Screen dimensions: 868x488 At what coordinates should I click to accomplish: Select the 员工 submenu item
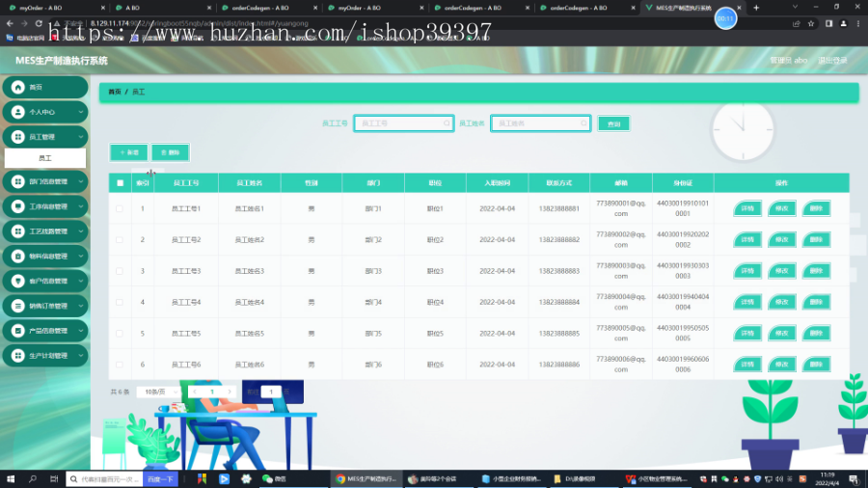pyautogui.click(x=45, y=158)
